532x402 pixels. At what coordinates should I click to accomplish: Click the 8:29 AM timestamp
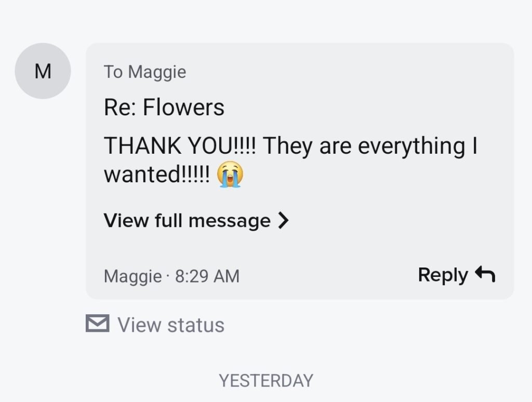(x=207, y=276)
